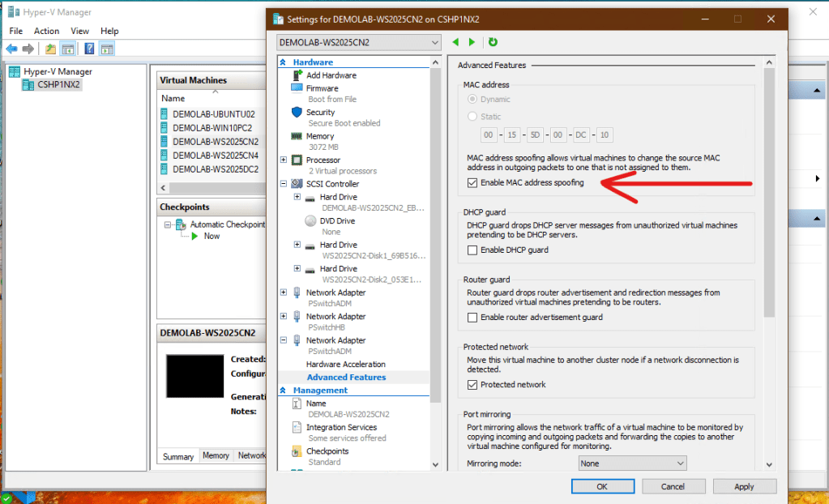Switch to the Memory tab

pyautogui.click(x=216, y=456)
